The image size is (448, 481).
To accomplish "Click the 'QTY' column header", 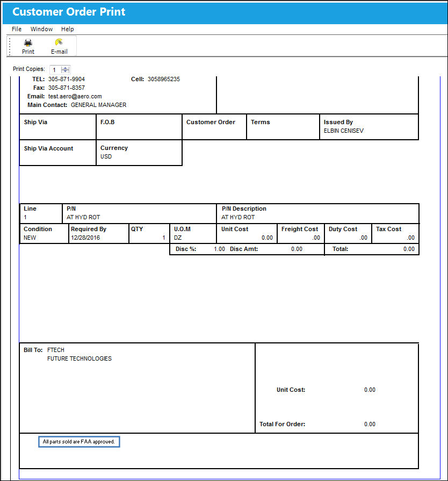I will (x=137, y=229).
